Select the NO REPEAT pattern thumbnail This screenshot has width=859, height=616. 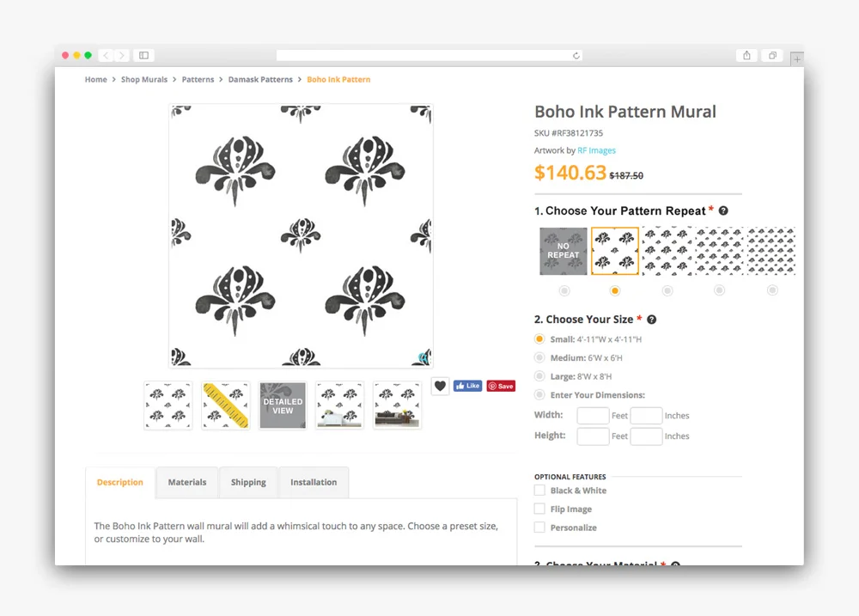click(564, 251)
